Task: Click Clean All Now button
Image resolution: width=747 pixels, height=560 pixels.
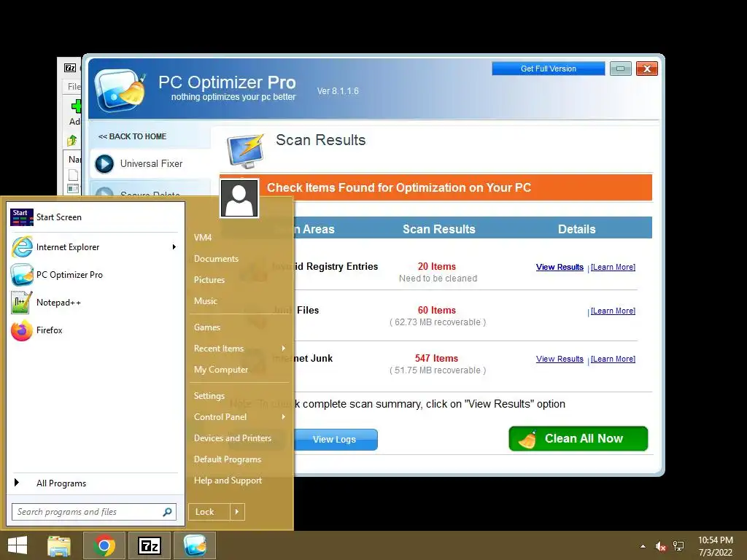Action: point(578,438)
